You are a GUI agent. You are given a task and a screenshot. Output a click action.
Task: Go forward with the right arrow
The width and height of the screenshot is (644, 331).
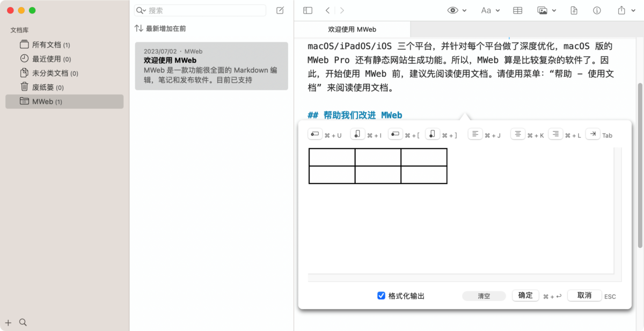[342, 10]
